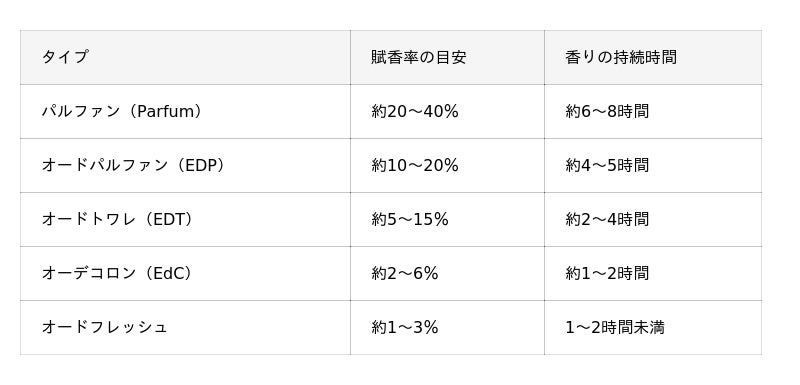Screen dimensions: 800x385
Task: Select the パルファン（Parfum） cell
Action: click(185, 112)
